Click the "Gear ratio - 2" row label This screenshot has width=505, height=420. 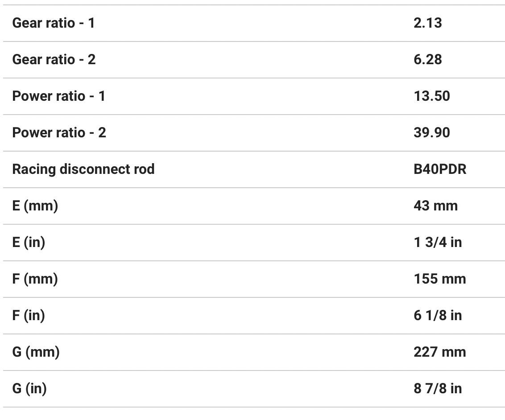point(54,60)
